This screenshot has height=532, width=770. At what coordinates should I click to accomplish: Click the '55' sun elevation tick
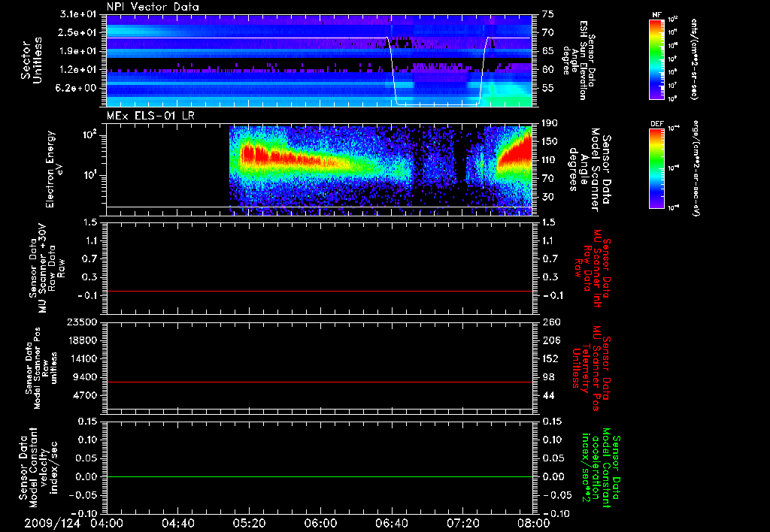(x=547, y=88)
